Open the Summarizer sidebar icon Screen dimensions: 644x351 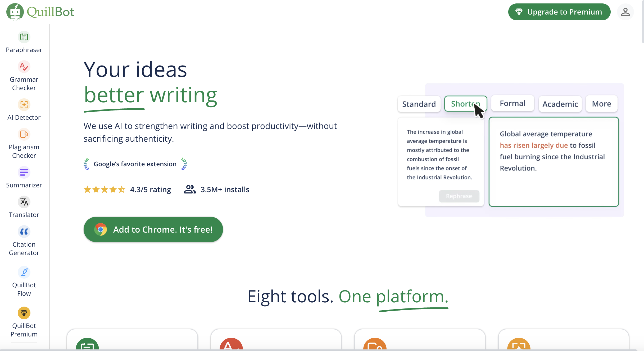(24, 172)
